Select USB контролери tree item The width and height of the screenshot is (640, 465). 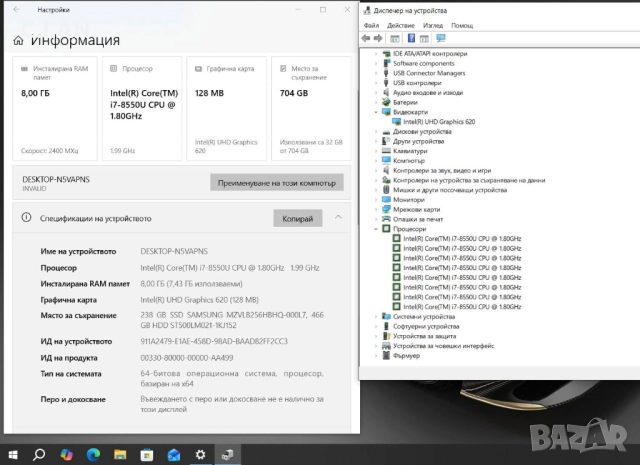[417, 83]
